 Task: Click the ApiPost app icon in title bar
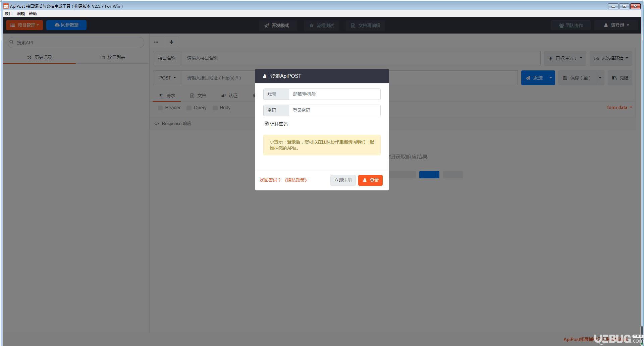(6, 6)
